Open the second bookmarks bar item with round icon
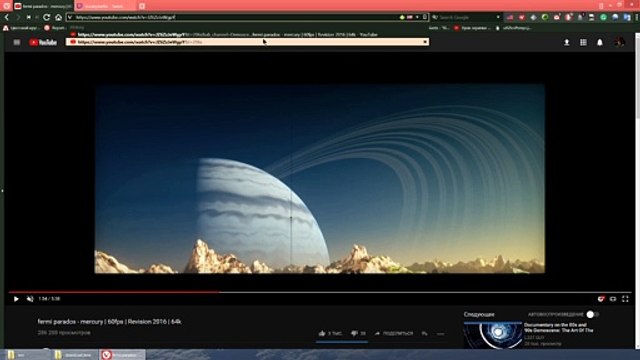This screenshot has width=640, height=360. (x=55, y=28)
